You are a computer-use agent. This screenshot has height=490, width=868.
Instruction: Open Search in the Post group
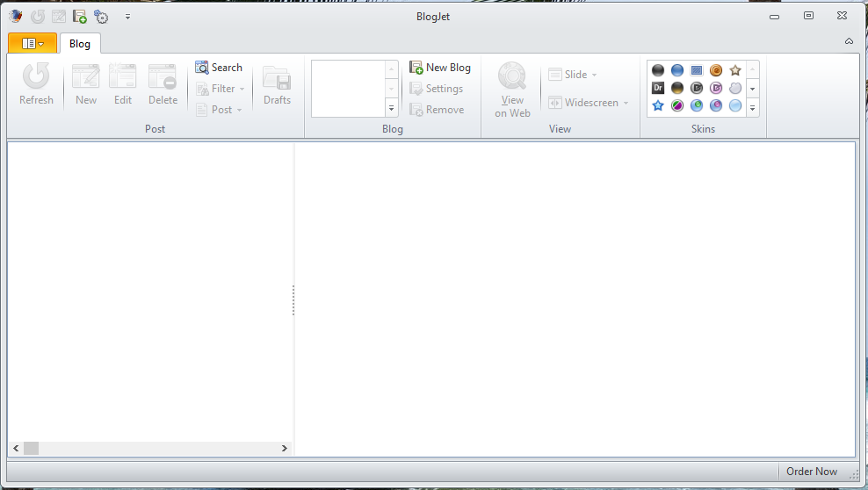[219, 68]
